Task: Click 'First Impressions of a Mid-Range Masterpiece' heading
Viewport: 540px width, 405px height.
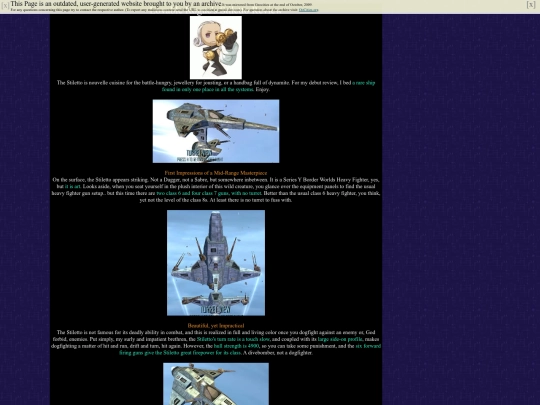Action: pos(216,173)
